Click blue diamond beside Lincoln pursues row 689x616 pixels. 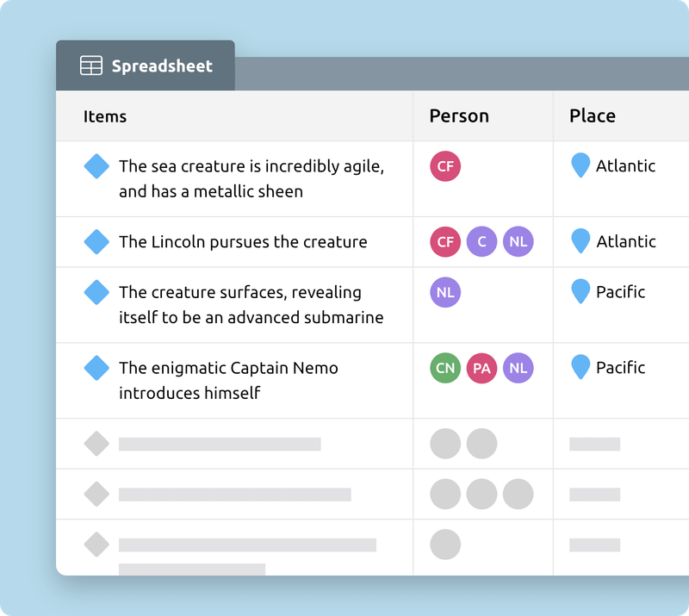(x=96, y=242)
